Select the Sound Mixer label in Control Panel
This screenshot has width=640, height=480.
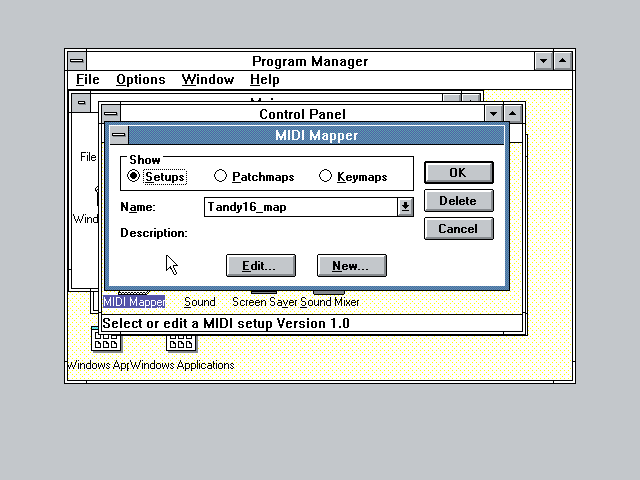click(330, 302)
